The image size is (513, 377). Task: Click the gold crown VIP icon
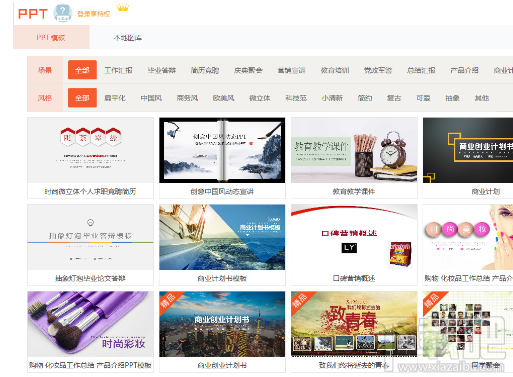(123, 8)
